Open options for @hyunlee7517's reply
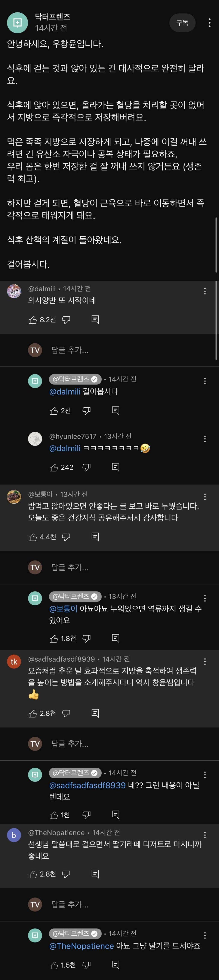This screenshot has height=980, width=219. [205, 439]
